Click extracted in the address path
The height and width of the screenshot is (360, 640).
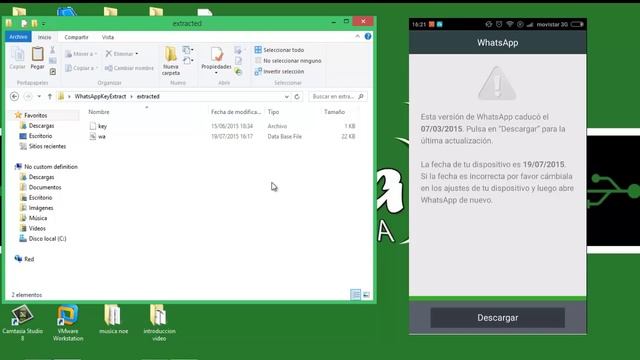(x=148, y=97)
